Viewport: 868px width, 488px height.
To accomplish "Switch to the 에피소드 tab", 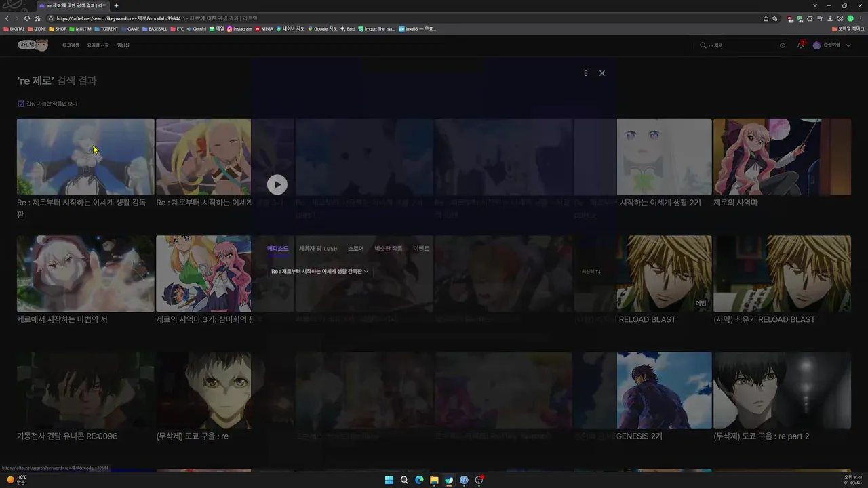I will pos(277,249).
